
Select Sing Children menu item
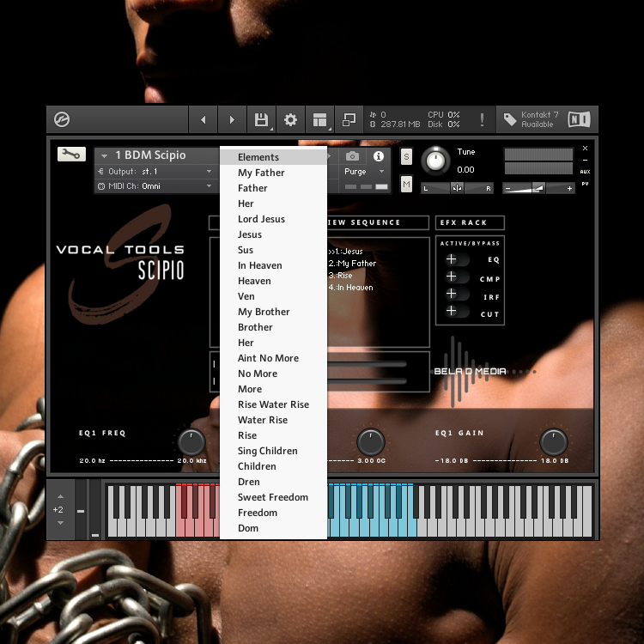273,451
